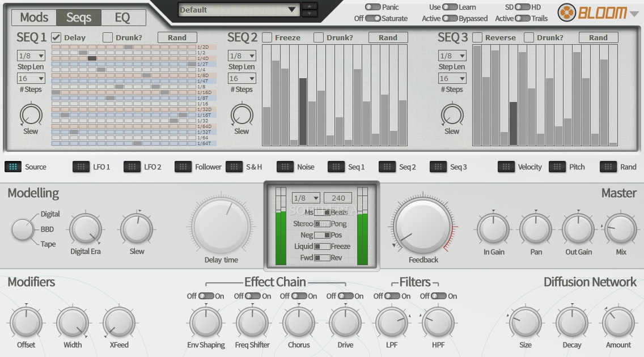Toggle the Active/Bypassed switch

450,18
